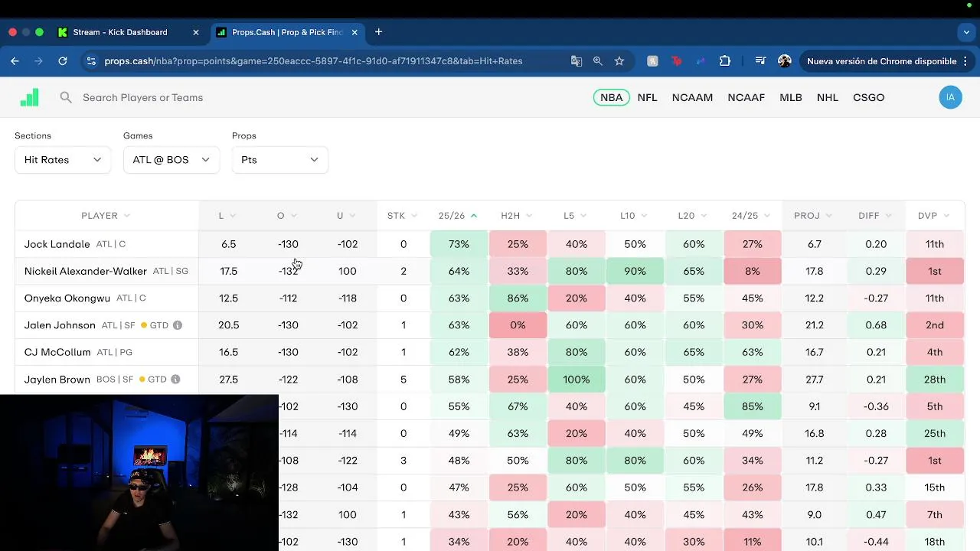
Task: Open the Jock Landale player row
Action: pyautogui.click(x=490, y=244)
